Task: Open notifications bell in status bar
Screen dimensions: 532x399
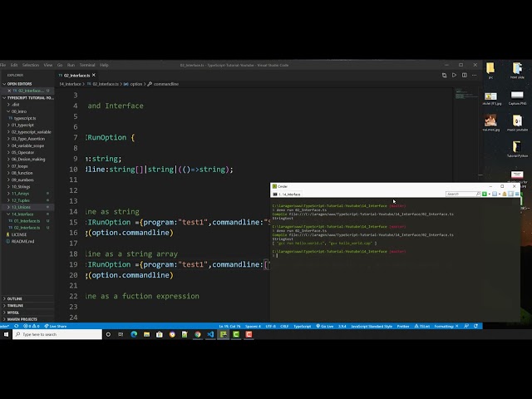Action: (476, 326)
